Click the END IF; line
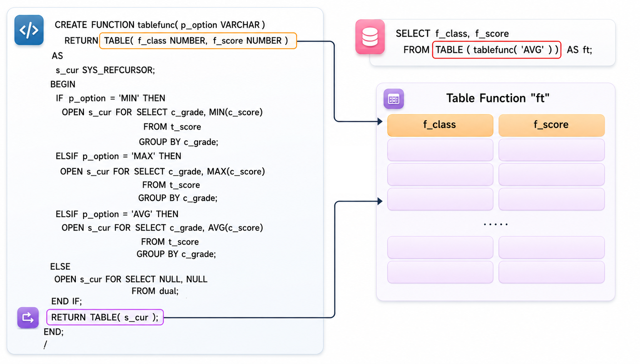 (x=67, y=301)
